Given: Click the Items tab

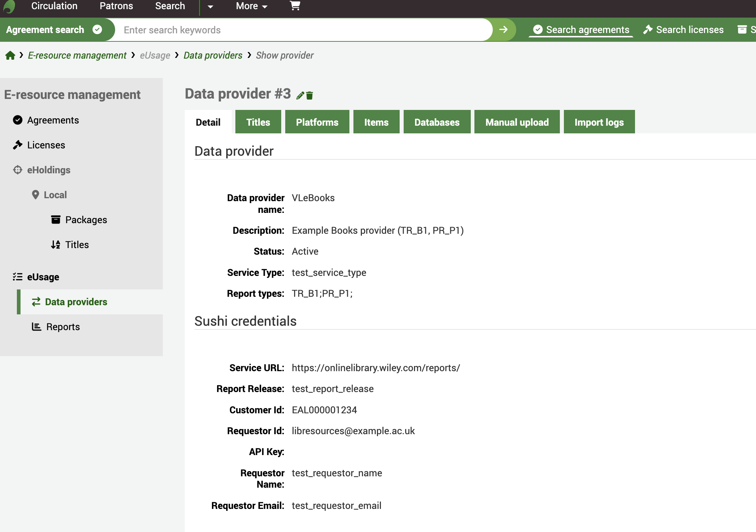Looking at the screenshot, I should [x=376, y=122].
